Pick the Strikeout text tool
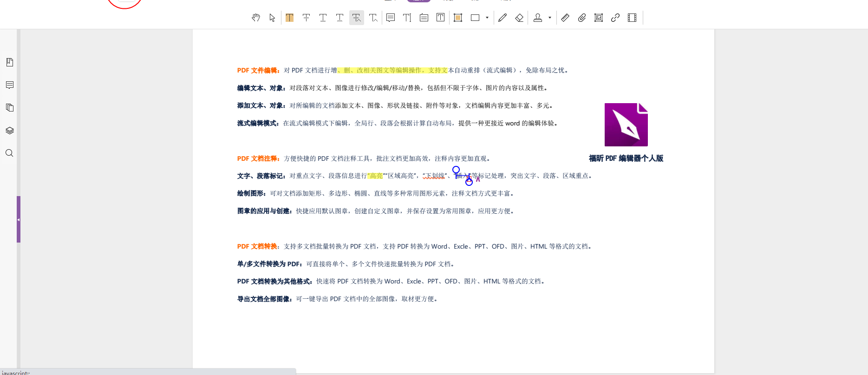 pyautogui.click(x=306, y=18)
